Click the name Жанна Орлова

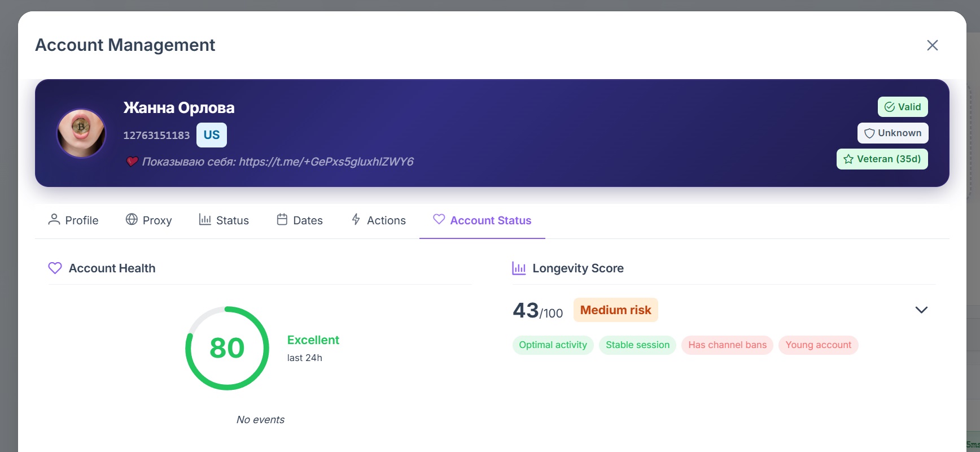pos(179,107)
